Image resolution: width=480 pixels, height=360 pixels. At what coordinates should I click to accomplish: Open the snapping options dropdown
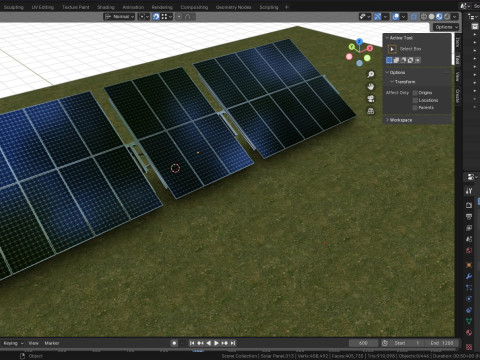167,17
